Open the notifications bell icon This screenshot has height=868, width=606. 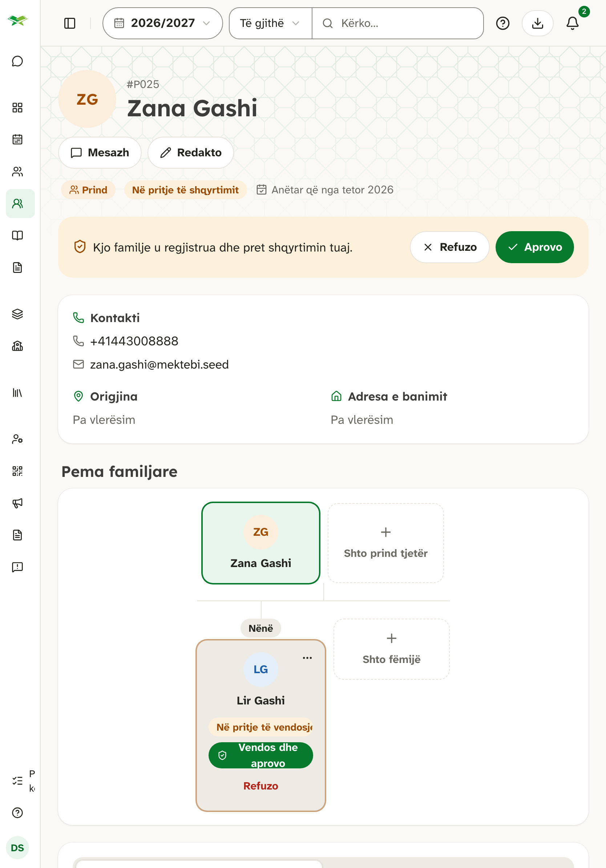[572, 23]
